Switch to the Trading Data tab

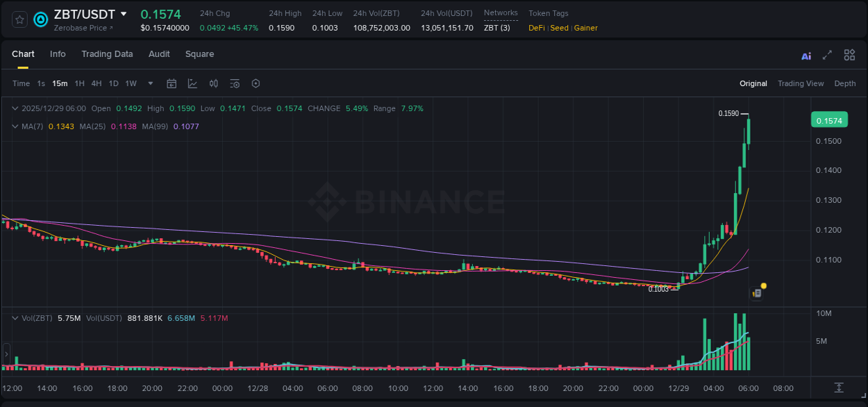[x=107, y=54]
